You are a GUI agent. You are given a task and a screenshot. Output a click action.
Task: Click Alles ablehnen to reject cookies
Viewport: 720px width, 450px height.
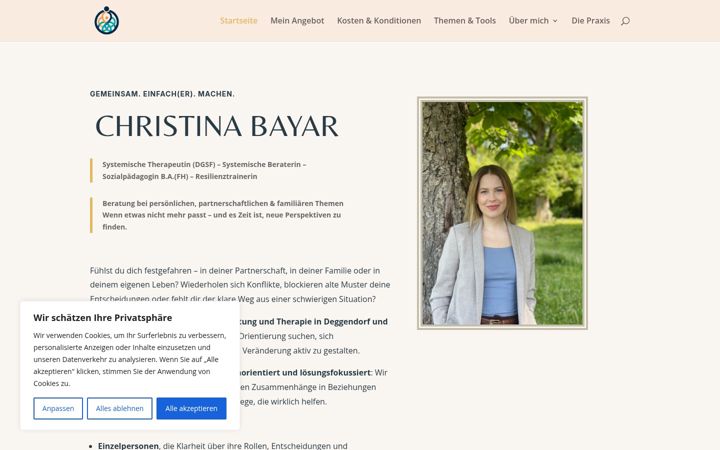[119, 408]
